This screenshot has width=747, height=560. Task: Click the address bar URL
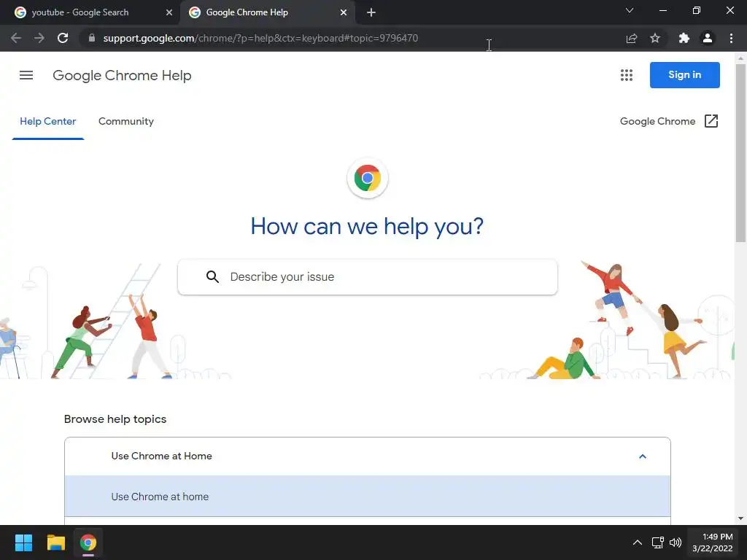point(260,38)
